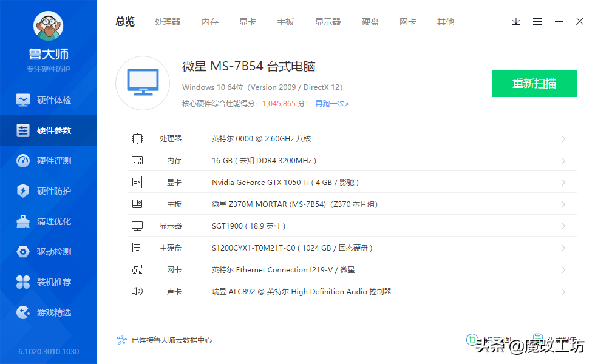The width and height of the screenshot is (595, 364).
Task: Switch to the 硬盘 tab
Action: click(370, 22)
